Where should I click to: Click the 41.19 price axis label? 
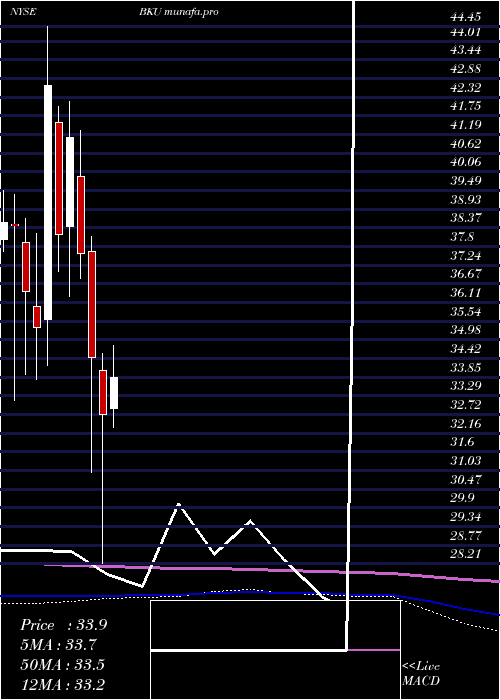pos(466,125)
